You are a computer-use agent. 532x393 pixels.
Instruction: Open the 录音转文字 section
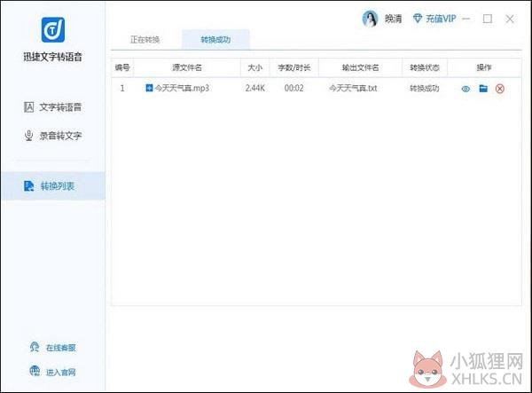(x=53, y=136)
